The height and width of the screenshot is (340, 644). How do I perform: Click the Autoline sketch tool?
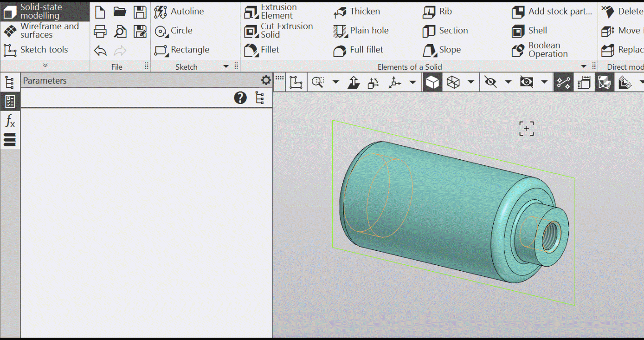click(179, 12)
